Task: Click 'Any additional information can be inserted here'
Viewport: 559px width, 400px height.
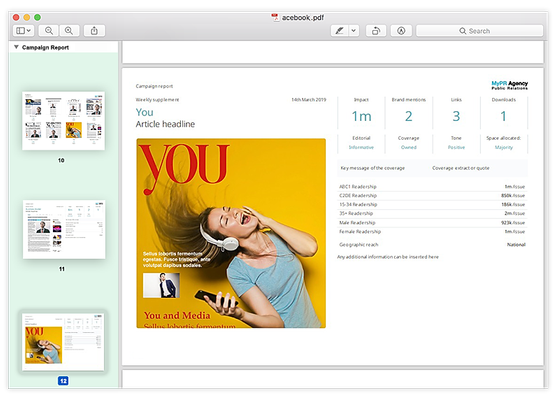Action: click(x=388, y=257)
